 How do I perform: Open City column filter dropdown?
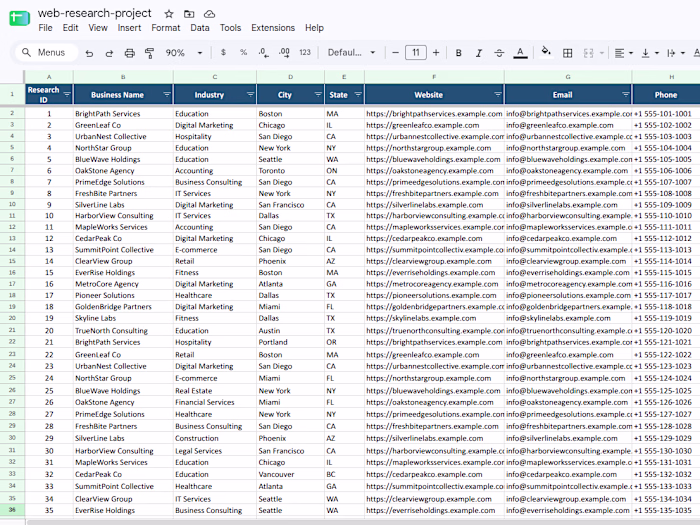(x=318, y=95)
